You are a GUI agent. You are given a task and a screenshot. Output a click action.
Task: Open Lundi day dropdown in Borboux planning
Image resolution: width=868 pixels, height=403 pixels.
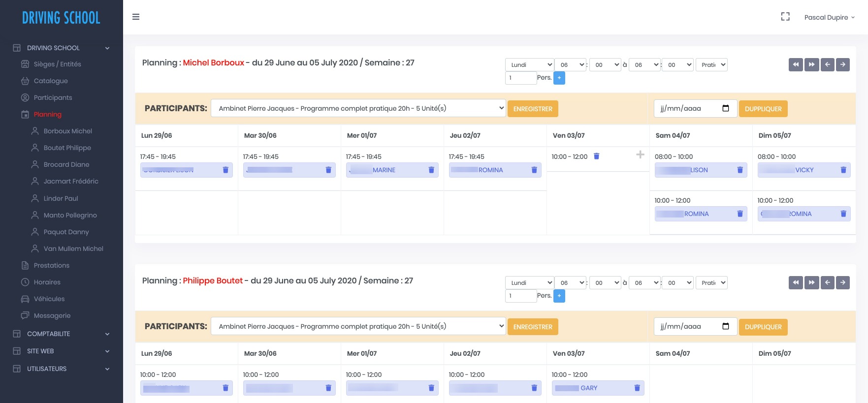[x=530, y=64]
